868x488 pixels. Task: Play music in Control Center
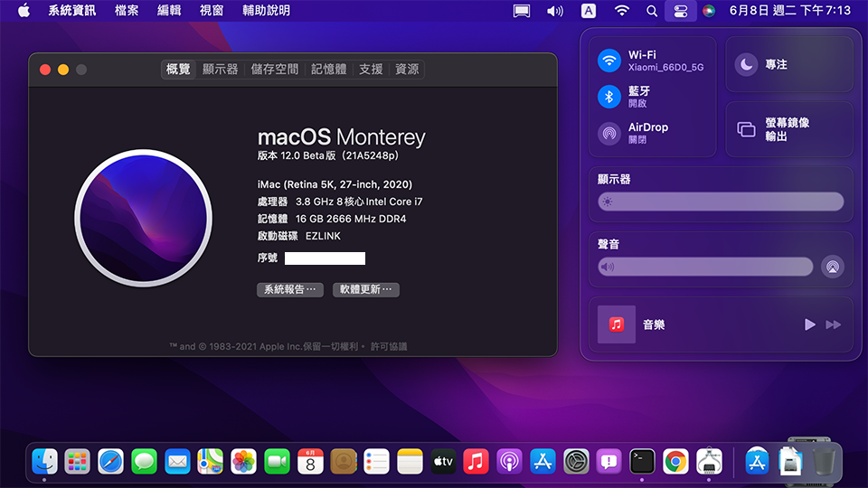pyautogui.click(x=809, y=324)
